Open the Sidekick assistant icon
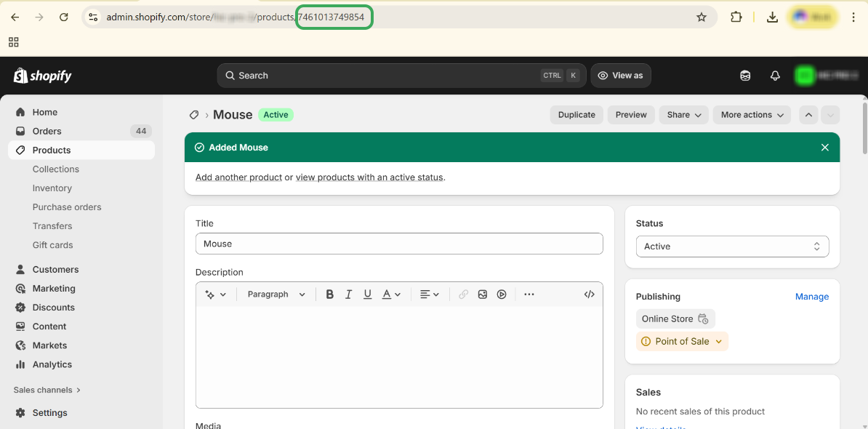Screen dimensions: 868x429 tap(745, 76)
